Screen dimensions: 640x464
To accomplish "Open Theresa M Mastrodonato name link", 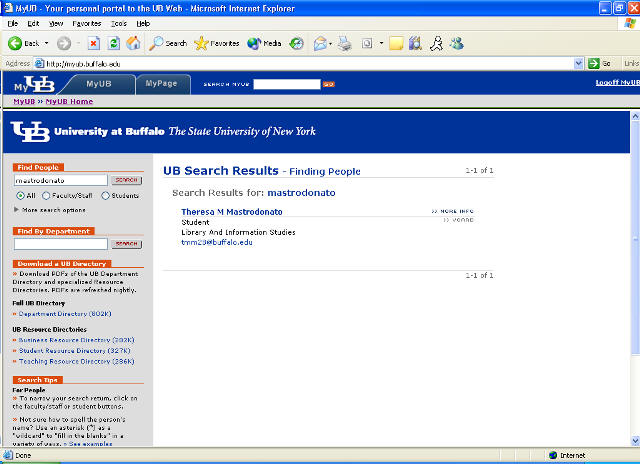I will [231, 212].
